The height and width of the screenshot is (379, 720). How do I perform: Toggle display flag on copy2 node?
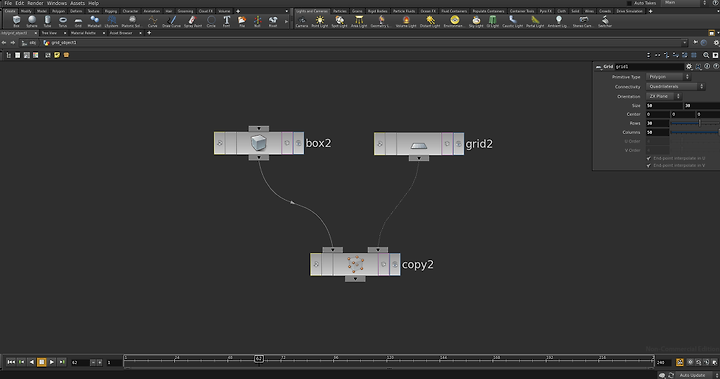pyautogui.click(x=395, y=265)
